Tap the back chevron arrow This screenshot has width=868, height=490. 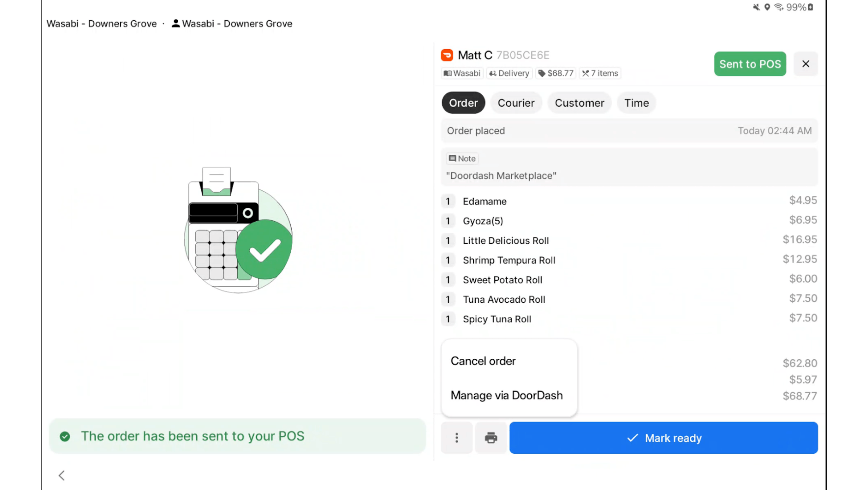(x=61, y=475)
